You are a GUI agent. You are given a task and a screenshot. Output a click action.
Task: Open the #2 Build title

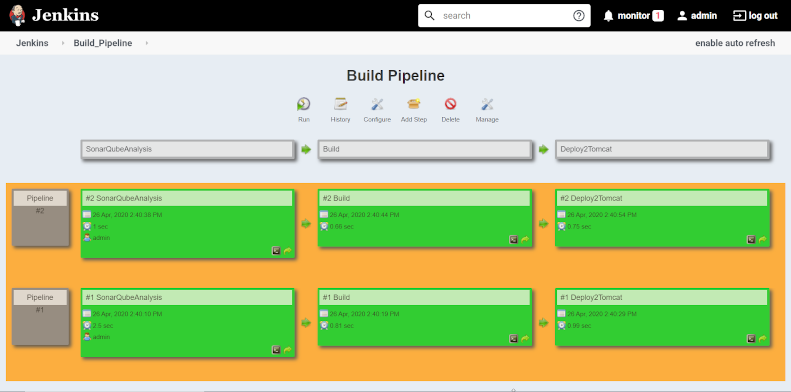click(336, 198)
